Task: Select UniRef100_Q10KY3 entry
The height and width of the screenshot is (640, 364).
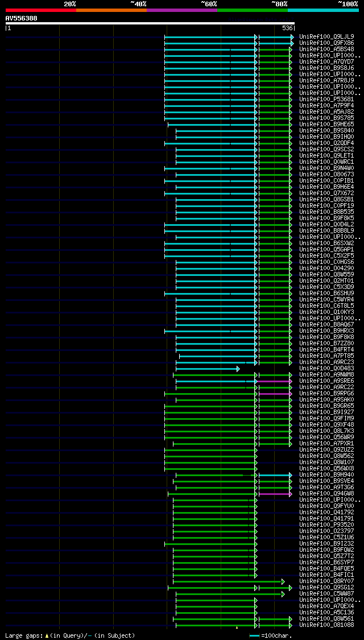Action: click(326, 312)
